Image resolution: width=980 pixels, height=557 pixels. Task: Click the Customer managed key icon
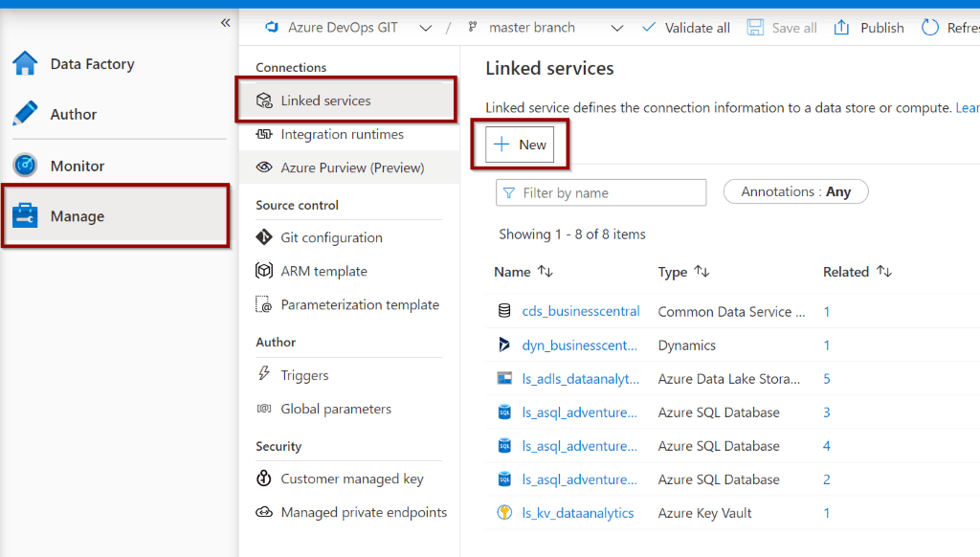(x=264, y=479)
